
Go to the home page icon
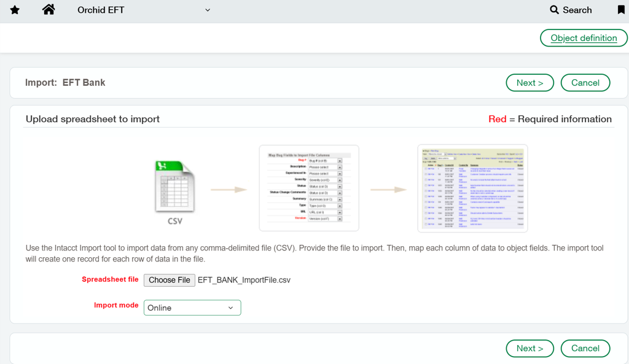[49, 10]
